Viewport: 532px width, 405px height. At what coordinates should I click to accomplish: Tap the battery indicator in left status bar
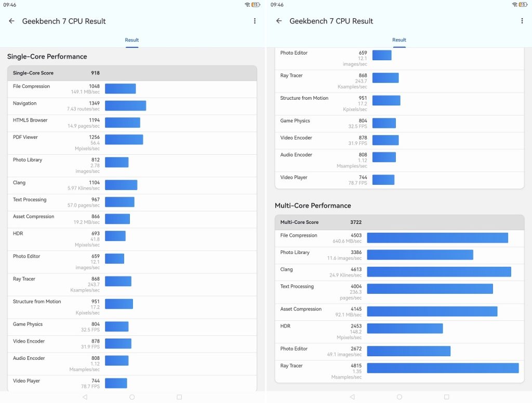pos(256,5)
